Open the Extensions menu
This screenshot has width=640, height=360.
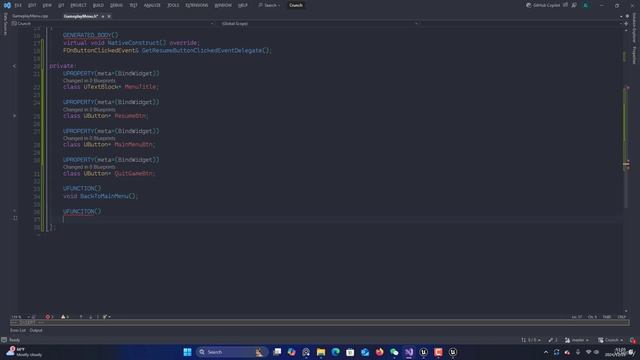coord(197,5)
